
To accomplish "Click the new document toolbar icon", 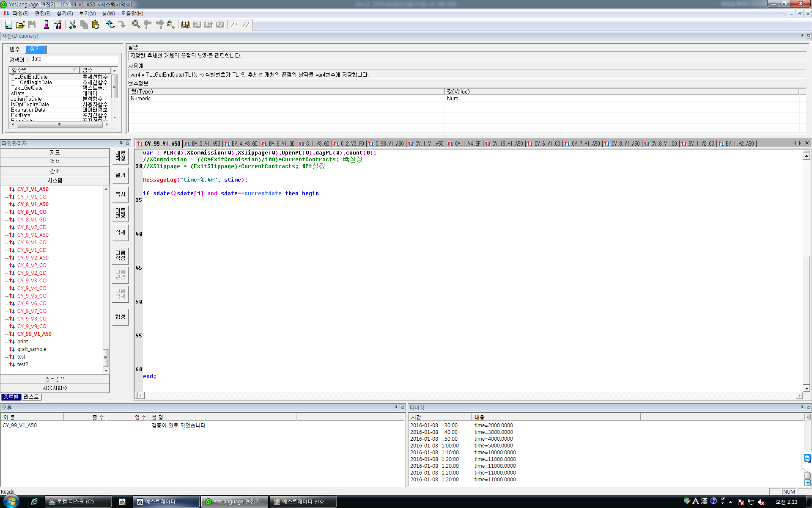I will pyautogui.click(x=9, y=25).
